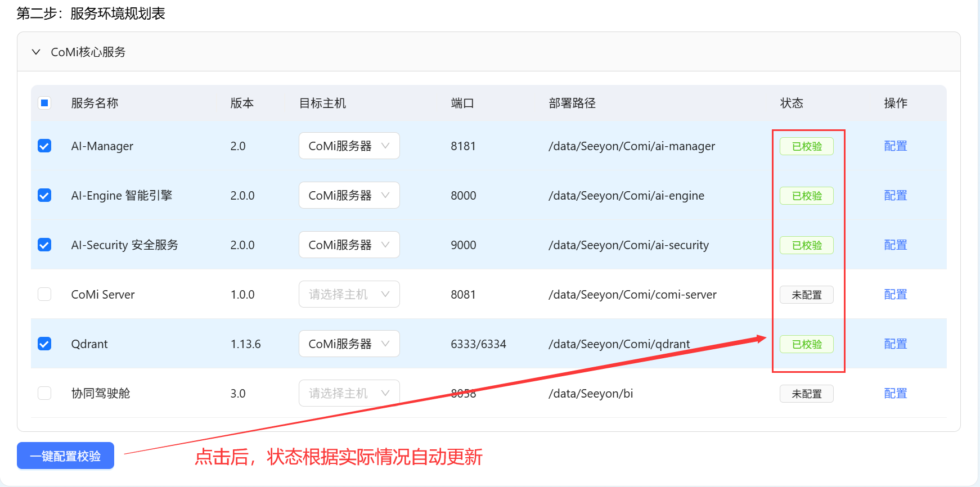Toggle the select-all checkbox in table header
This screenshot has height=487, width=980.
(x=44, y=103)
